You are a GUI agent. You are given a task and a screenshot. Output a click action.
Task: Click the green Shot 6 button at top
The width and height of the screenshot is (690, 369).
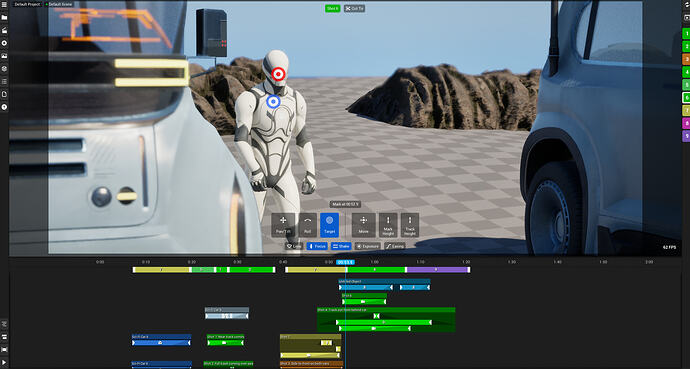point(333,8)
